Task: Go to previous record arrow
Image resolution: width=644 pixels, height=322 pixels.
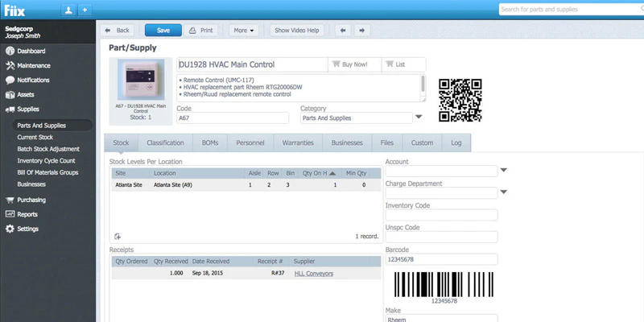Action: (x=344, y=31)
